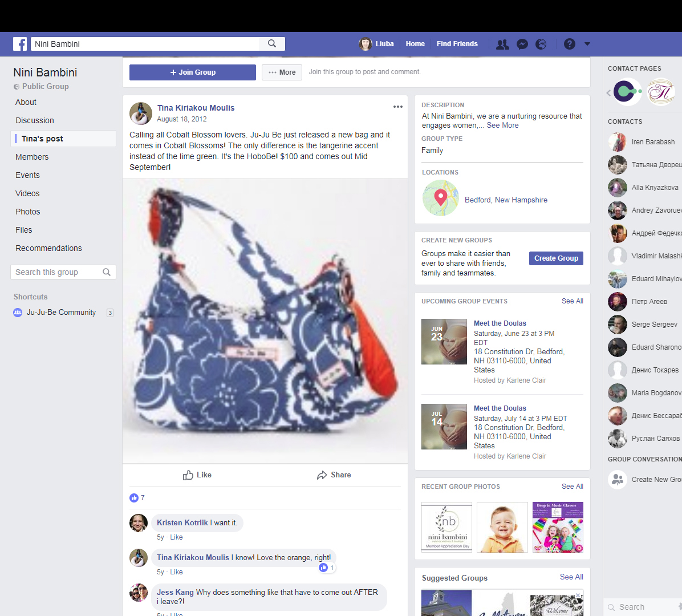See All upcoming group events
The height and width of the screenshot is (616, 682).
click(573, 301)
